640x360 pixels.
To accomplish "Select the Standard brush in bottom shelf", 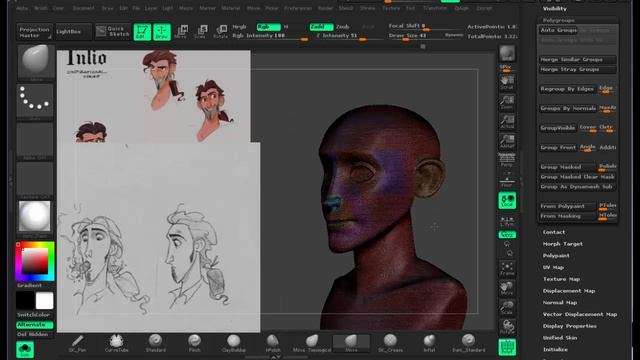I will (156, 343).
